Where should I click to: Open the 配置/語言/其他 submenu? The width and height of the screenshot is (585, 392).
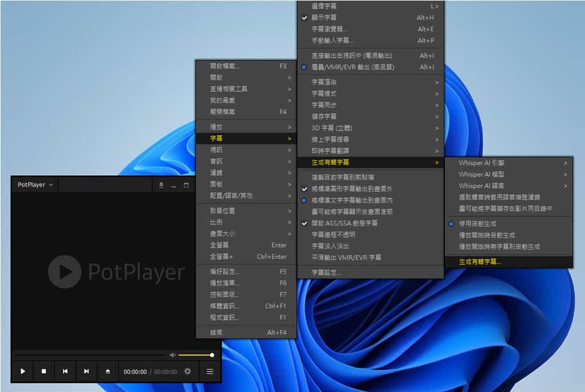[246, 196]
